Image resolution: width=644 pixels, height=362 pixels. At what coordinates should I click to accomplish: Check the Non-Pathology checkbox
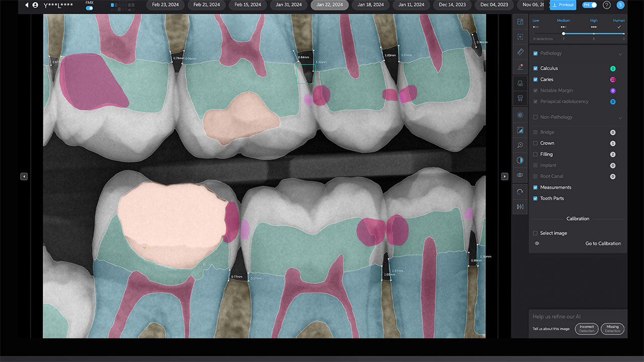point(535,117)
